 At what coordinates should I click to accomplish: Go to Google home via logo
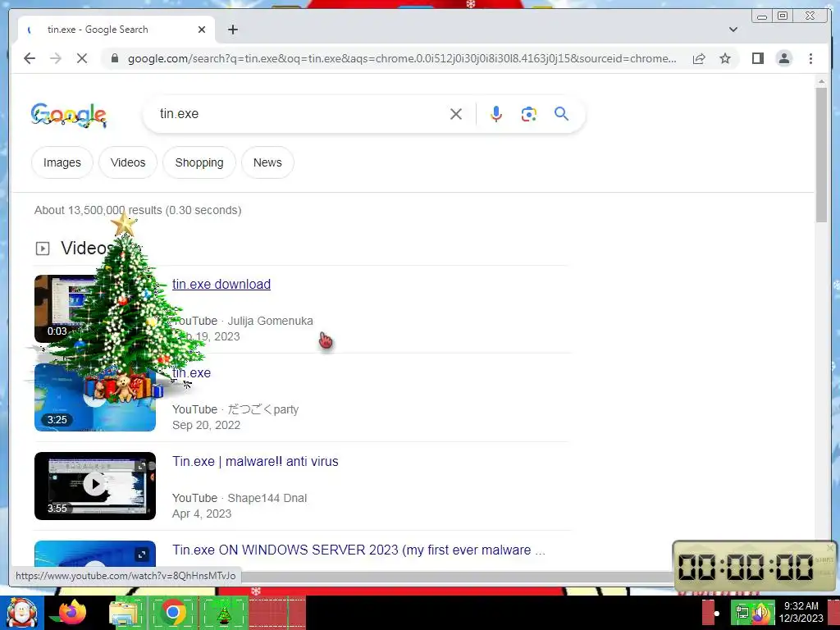tap(69, 115)
